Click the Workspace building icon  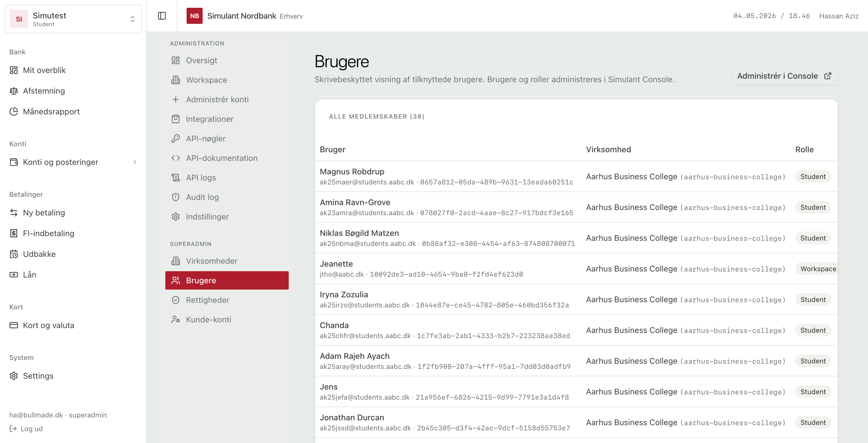(176, 80)
